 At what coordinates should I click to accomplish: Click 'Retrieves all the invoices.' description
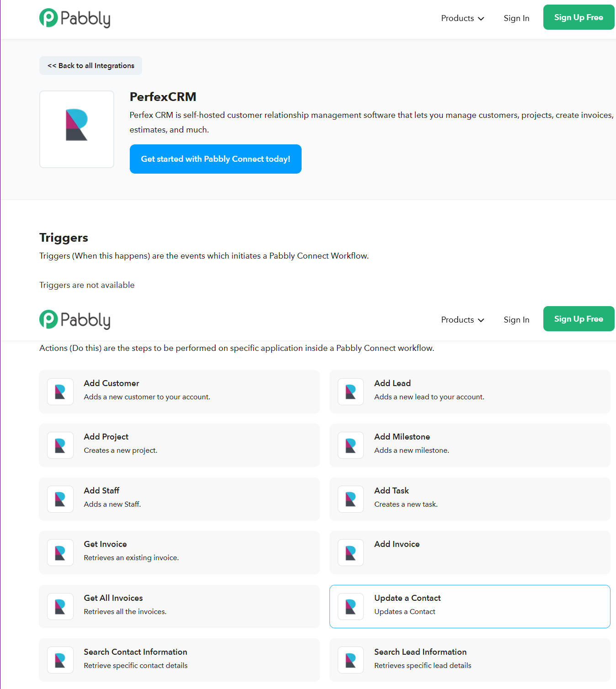[x=125, y=612]
